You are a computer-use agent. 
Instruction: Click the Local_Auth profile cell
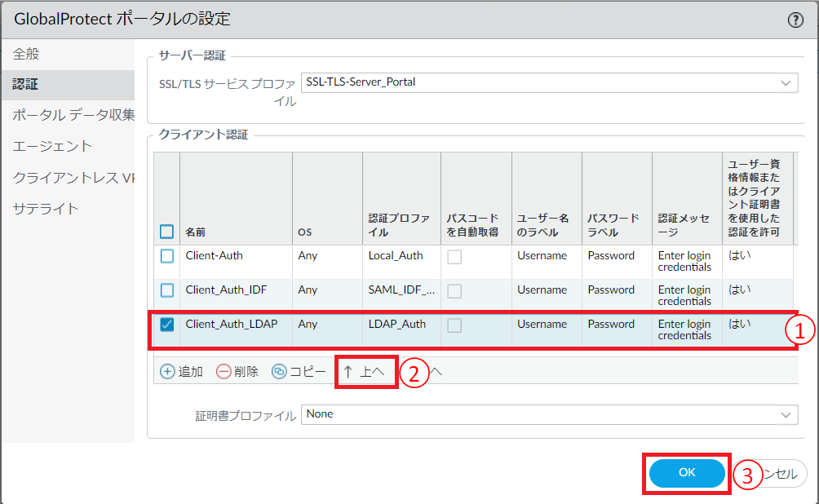click(396, 255)
